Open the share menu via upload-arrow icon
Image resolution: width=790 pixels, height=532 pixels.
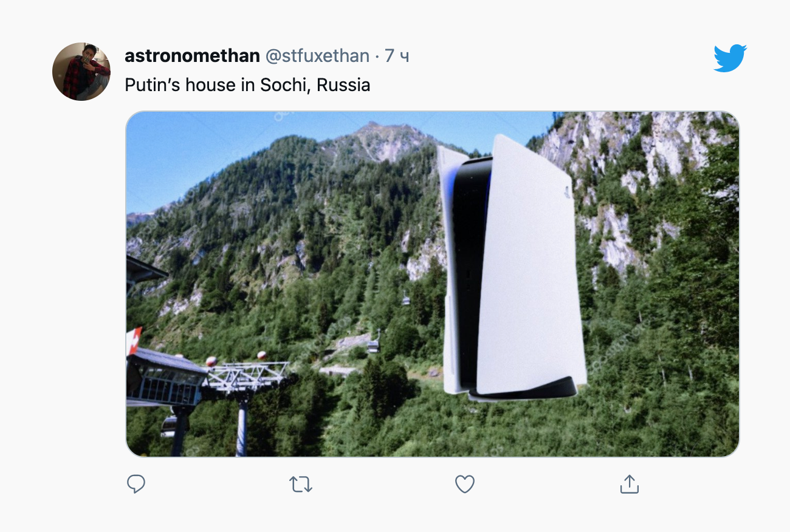(629, 483)
